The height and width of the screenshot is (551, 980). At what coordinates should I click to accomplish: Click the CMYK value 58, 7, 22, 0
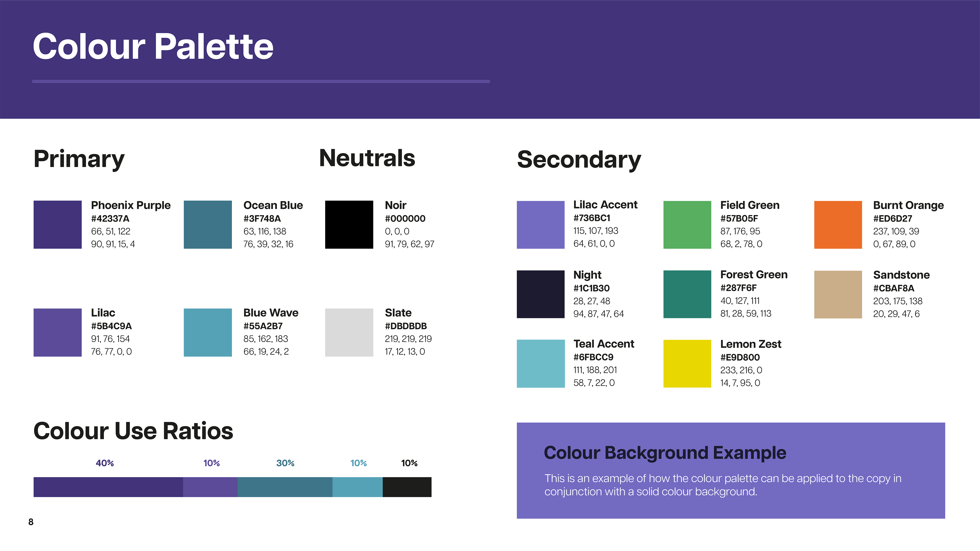[594, 383]
